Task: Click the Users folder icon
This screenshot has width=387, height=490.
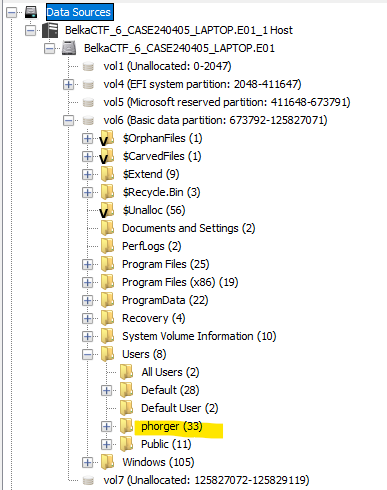Action: [x=107, y=354]
